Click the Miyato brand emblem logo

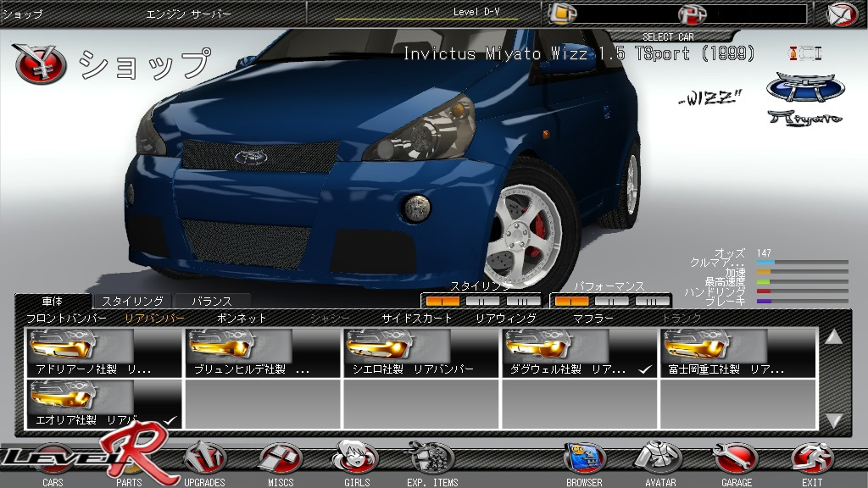coord(805,87)
